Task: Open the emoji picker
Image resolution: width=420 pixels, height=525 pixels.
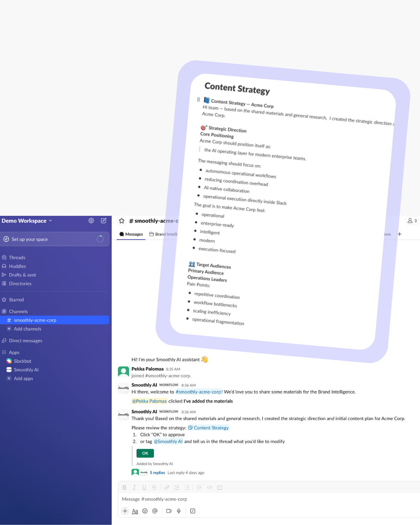Action: click(145, 511)
